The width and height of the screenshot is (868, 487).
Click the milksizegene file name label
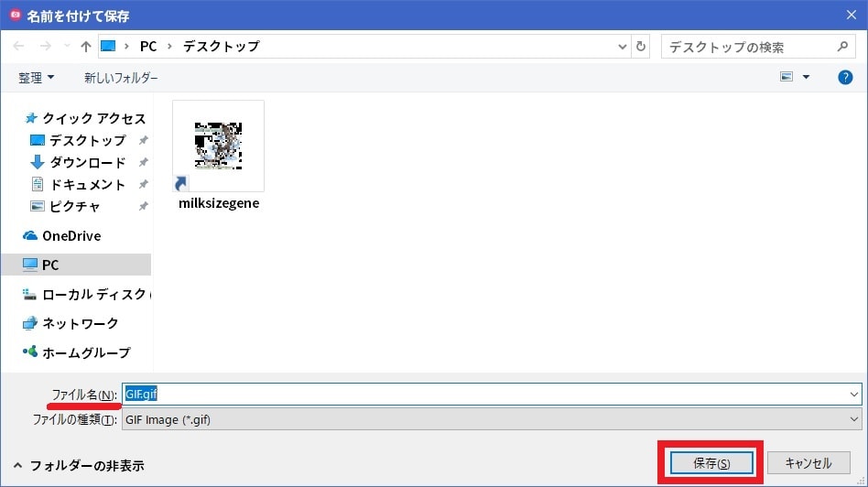pos(219,203)
